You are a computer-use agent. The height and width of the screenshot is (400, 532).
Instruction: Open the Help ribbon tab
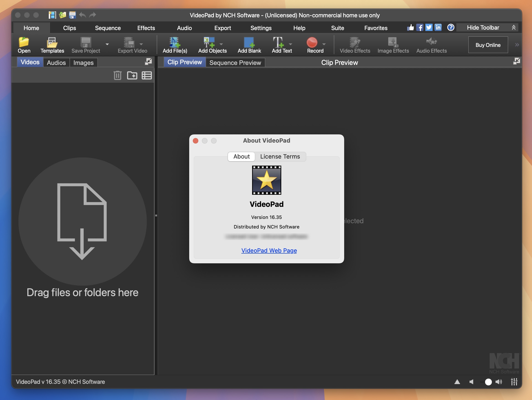(299, 28)
